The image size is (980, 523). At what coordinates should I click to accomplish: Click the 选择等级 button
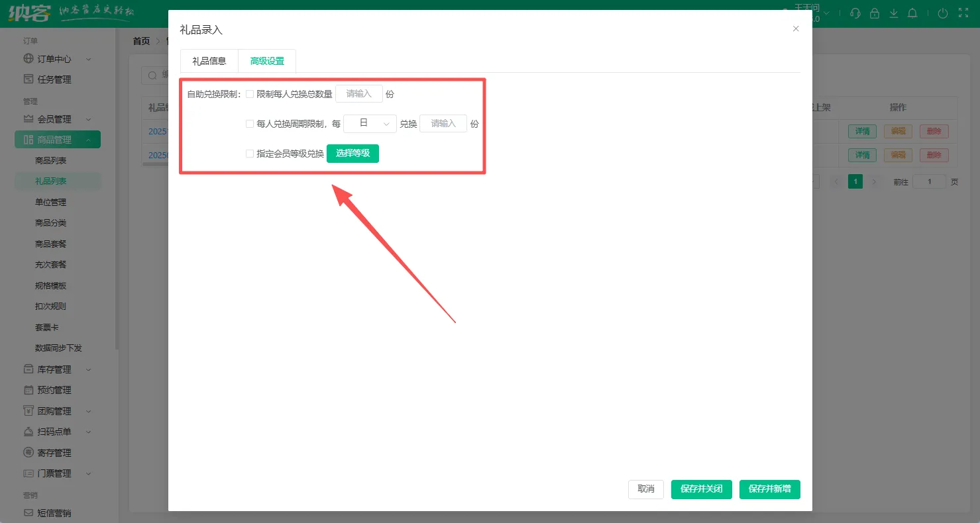point(353,154)
